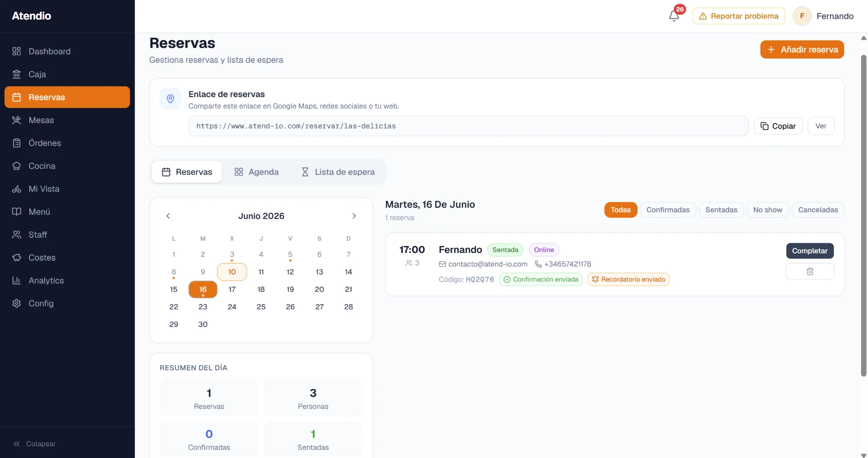Select June 17 in calendar

[x=232, y=289]
